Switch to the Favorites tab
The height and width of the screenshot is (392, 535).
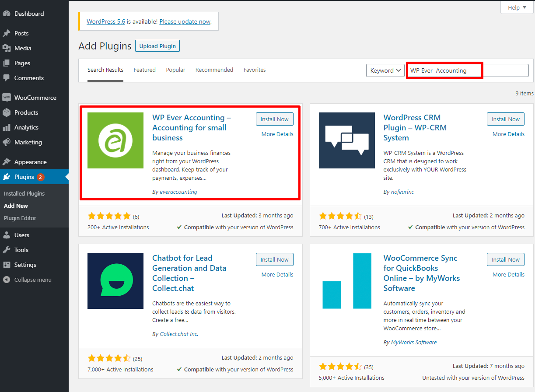pyautogui.click(x=255, y=70)
